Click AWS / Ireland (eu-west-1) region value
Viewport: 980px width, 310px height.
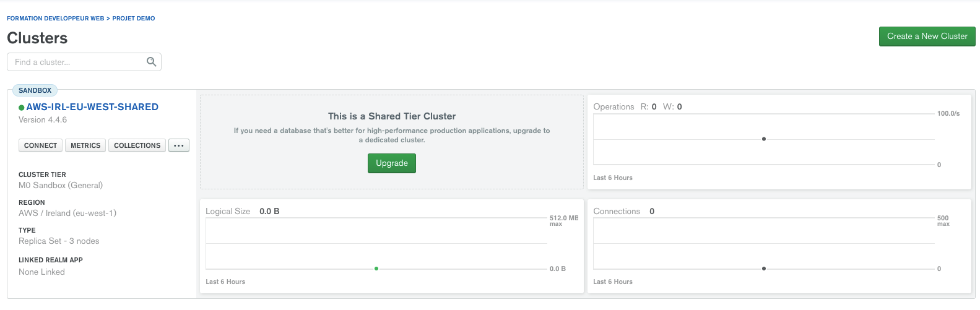point(67,213)
